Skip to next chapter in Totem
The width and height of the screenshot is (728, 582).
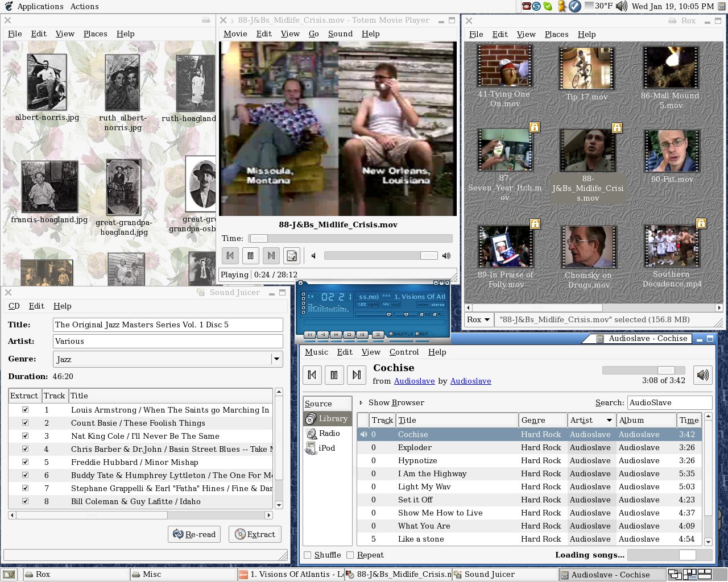click(271, 256)
